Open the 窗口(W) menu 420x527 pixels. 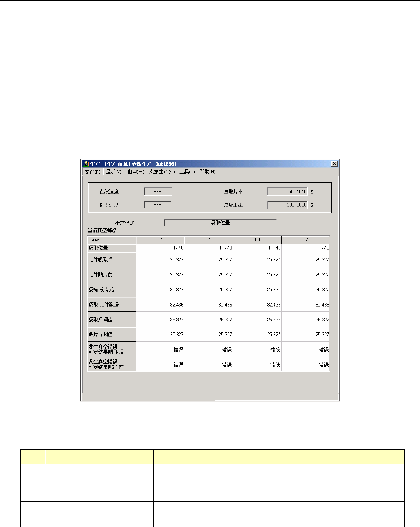tap(136, 171)
